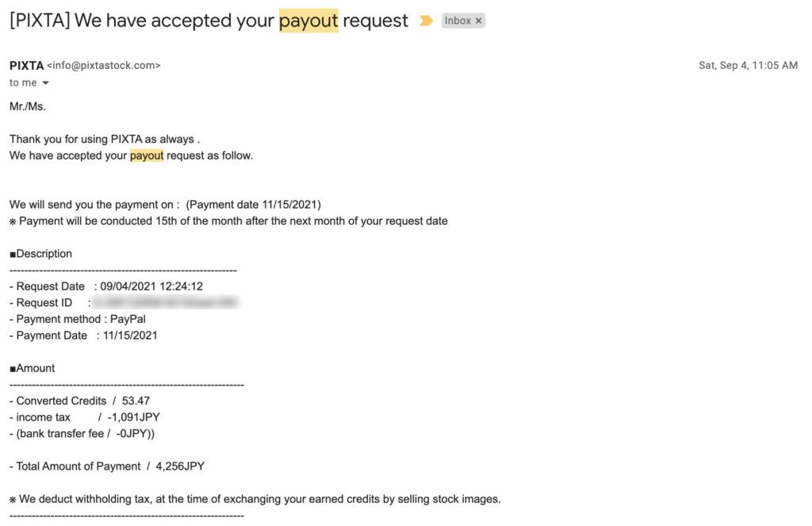Click the Total Amount of Payment 4,256JPY line
Image resolution: width=812 pixels, height=526 pixels.
107,466
